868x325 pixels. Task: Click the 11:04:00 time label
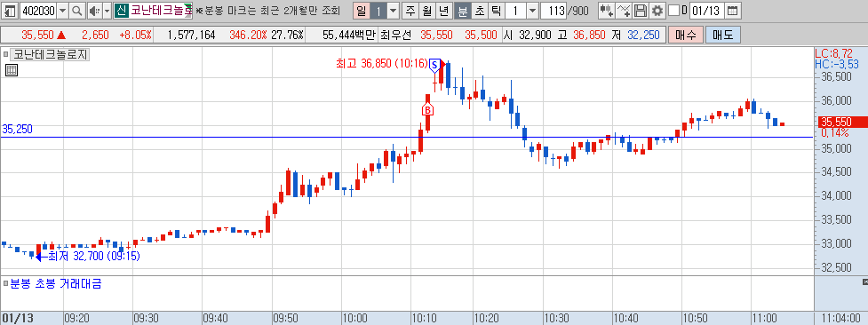[x=840, y=318]
